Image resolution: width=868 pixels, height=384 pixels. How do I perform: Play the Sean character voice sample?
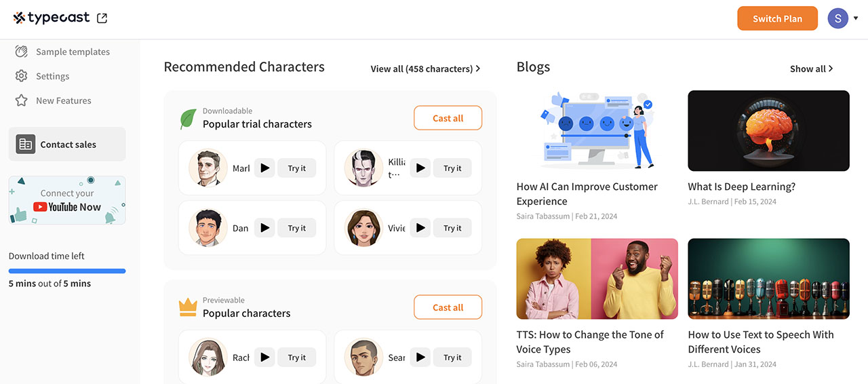420,358
